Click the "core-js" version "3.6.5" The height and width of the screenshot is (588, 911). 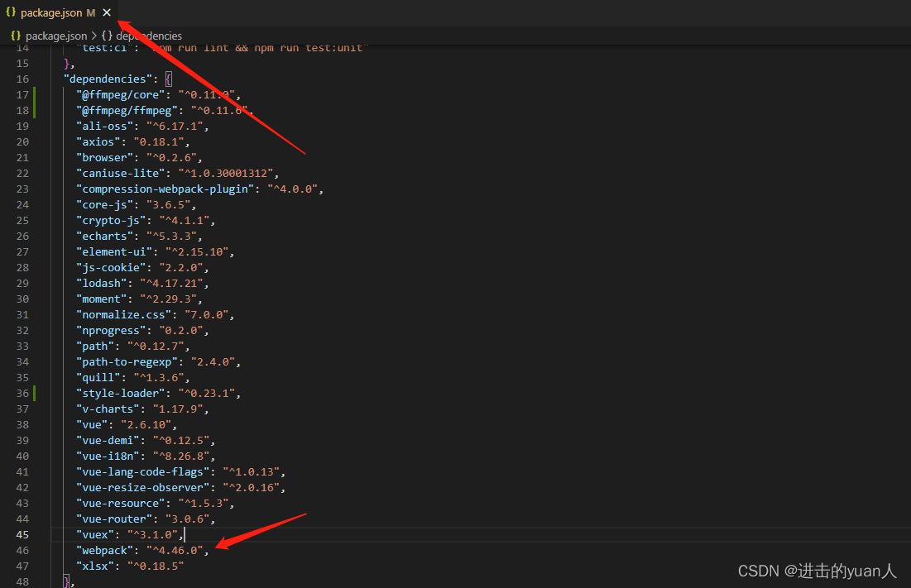pos(169,204)
